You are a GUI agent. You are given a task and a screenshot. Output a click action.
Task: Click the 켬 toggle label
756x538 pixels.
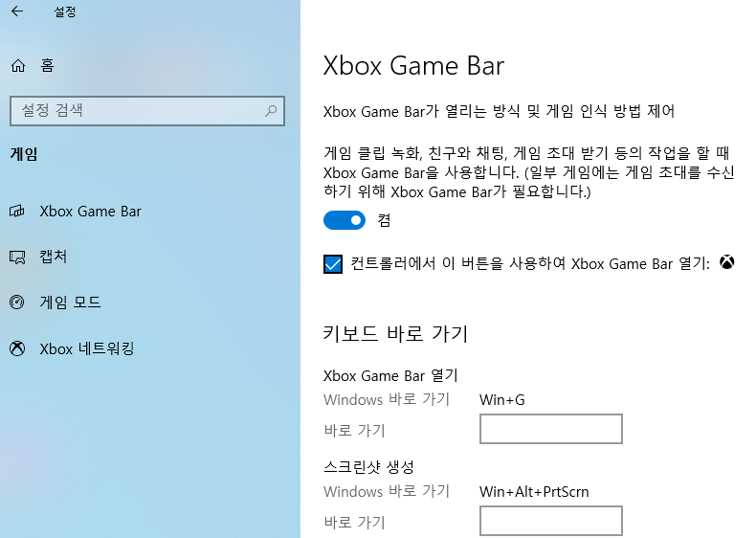click(384, 220)
